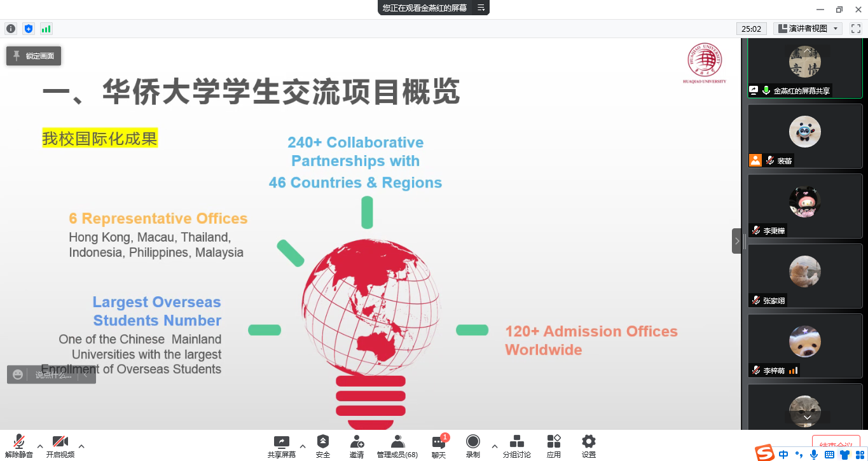Image resolution: width=868 pixels, height=461 pixels.
Task: Expand video options arrow beside 开启视频
Action: [81, 446]
